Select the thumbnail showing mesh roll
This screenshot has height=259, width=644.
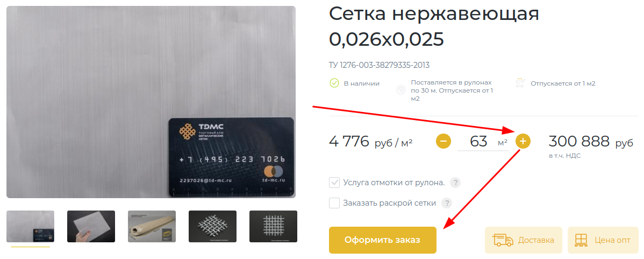(152, 227)
